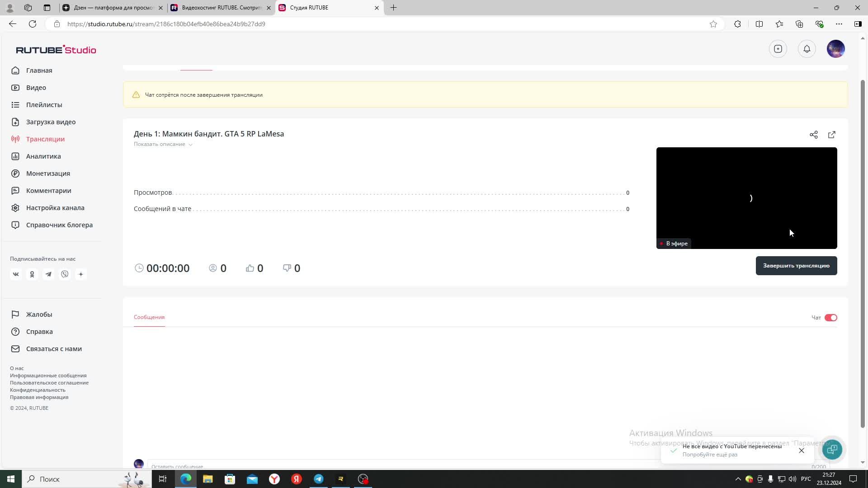Select the Сообщения tab

(149, 317)
